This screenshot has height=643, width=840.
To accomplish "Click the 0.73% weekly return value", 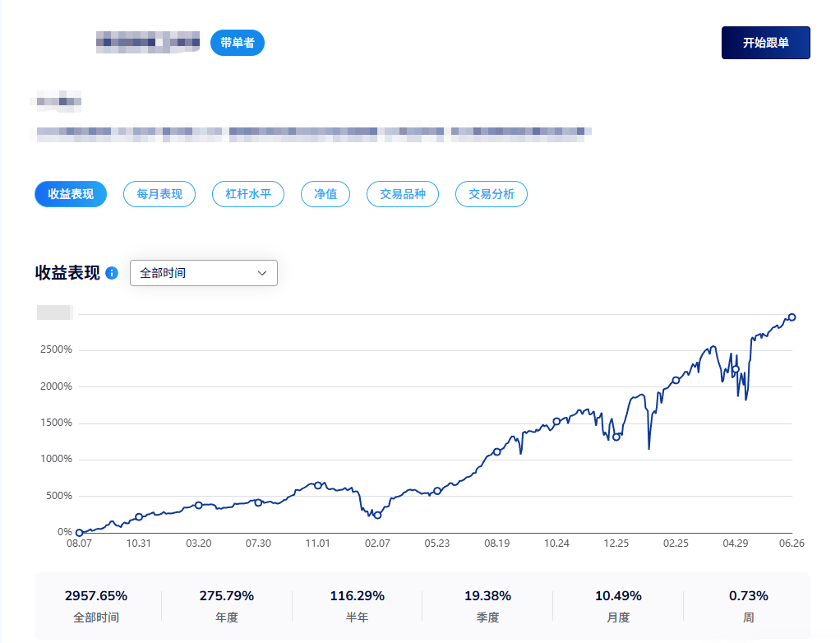I will pyautogui.click(x=749, y=596).
